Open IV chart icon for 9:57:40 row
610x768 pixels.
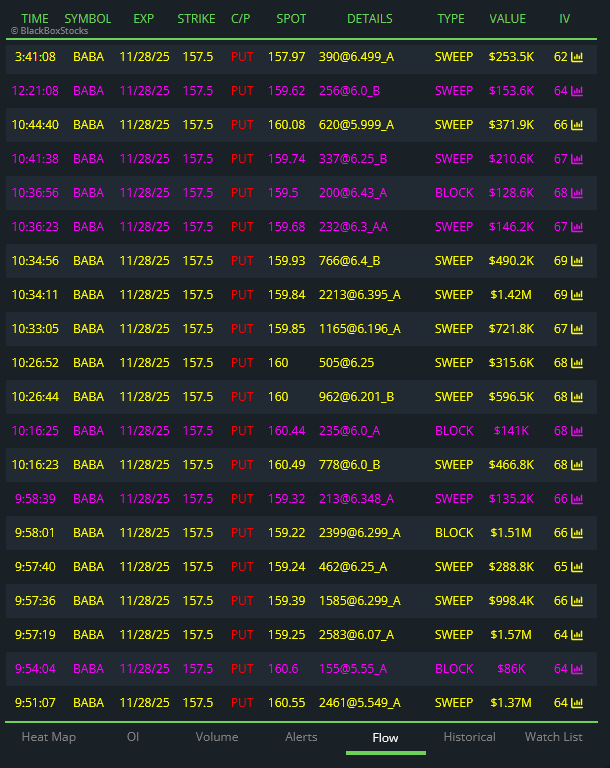point(577,567)
